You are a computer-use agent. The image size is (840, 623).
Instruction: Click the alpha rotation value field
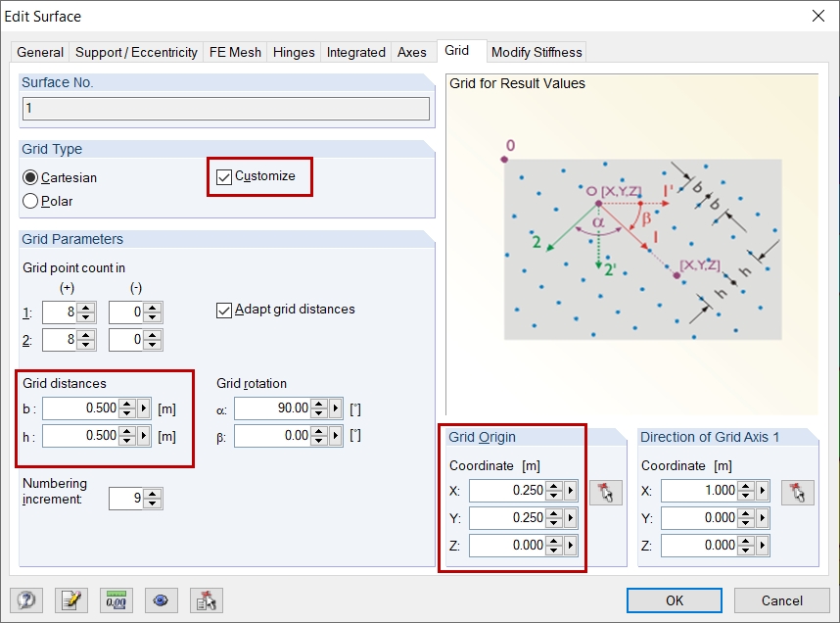[272, 408]
